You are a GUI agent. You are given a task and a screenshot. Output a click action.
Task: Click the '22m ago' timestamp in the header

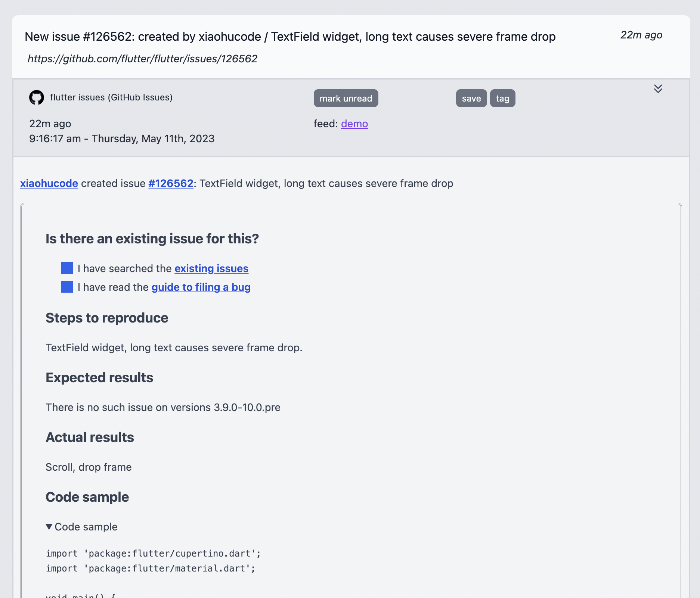click(641, 35)
